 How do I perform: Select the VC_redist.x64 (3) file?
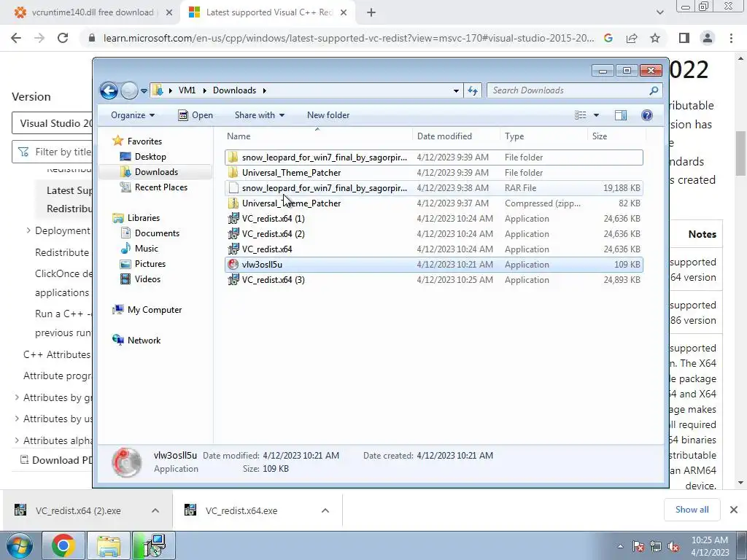coord(433,279)
